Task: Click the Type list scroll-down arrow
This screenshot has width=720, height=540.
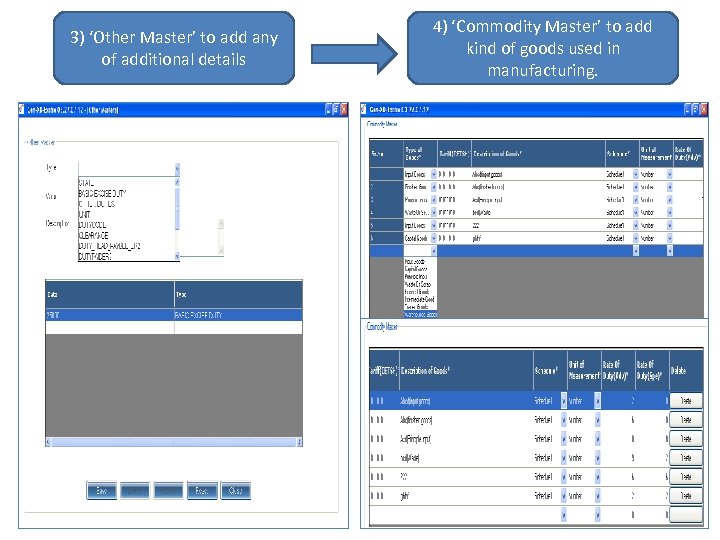Action: pyautogui.click(x=177, y=256)
